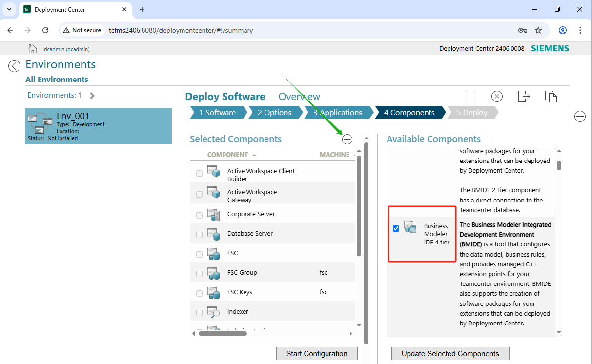Reload the page with browser refresh icon

45,30
